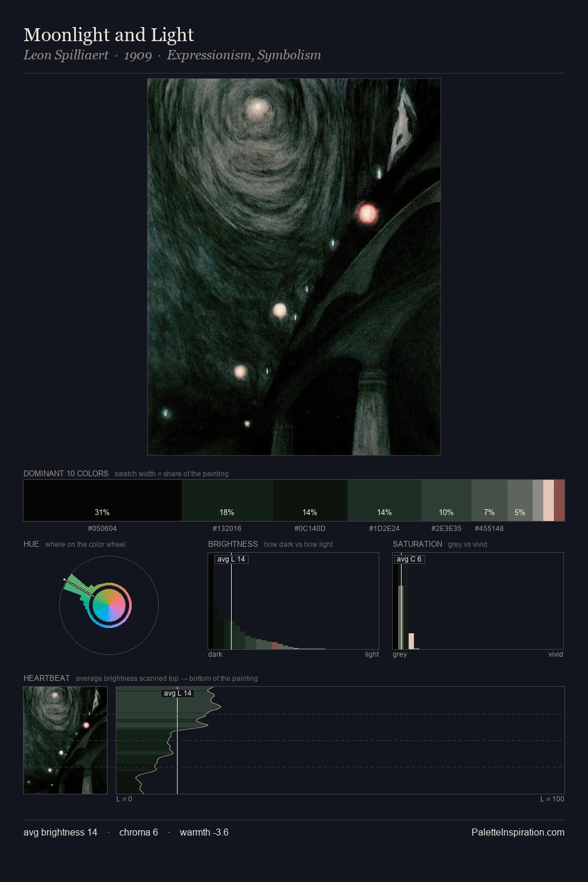Click hex code '#132016'
Screen dimensions: 588x882
pyautogui.click(x=227, y=529)
